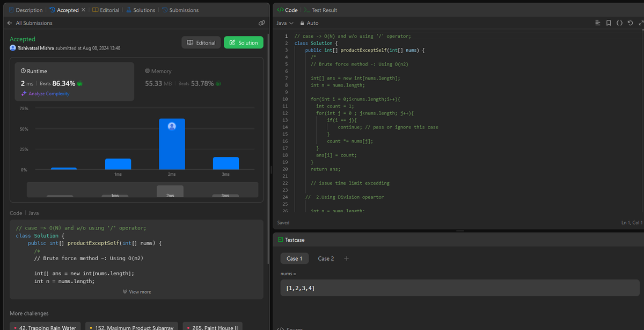This screenshot has height=330, width=644.
Task: Open Trapping Rain Water challenge
Action: pyautogui.click(x=46, y=327)
